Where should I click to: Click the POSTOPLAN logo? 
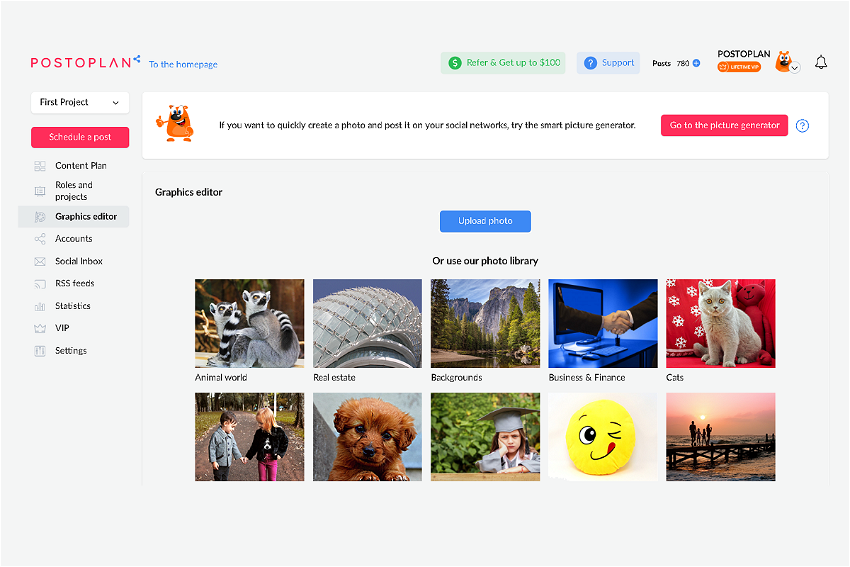(x=85, y=62)
